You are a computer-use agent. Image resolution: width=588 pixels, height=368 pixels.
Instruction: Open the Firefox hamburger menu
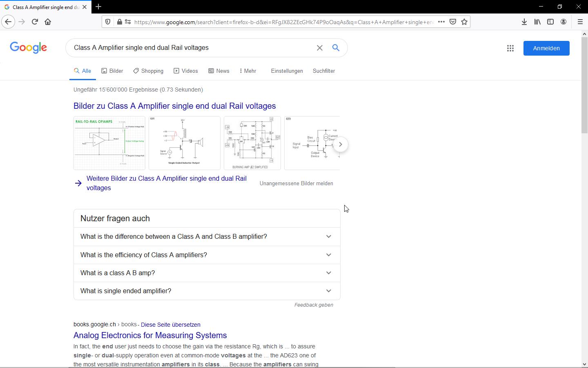click(x=580, y=22)
